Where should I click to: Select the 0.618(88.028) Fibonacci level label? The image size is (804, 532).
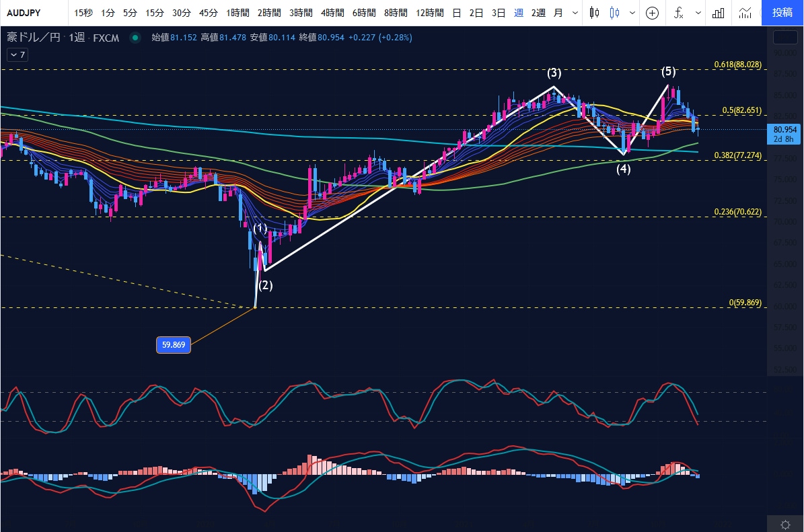click(x=738, y=65)
